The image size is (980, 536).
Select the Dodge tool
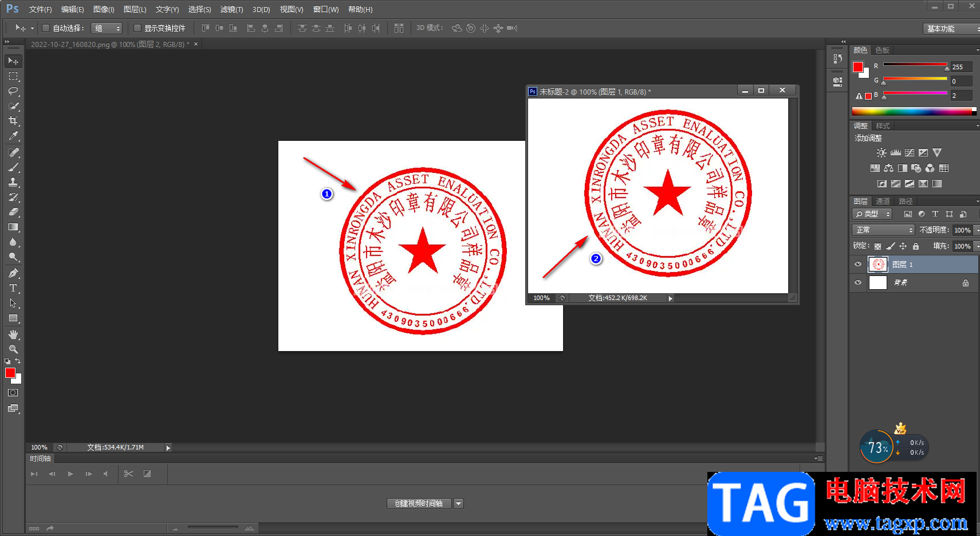tap(13, 257)
